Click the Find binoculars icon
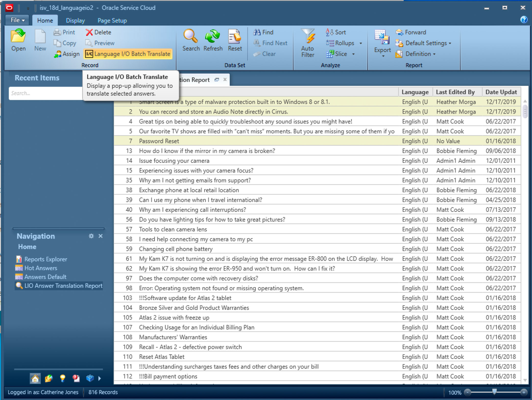 (x=257, y=32)
